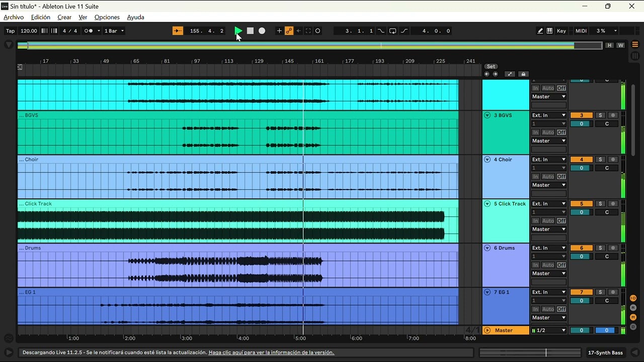Toggle the Session Record circle button
The width and height of the screenshot is (644, 362).
tap(317, 31)
